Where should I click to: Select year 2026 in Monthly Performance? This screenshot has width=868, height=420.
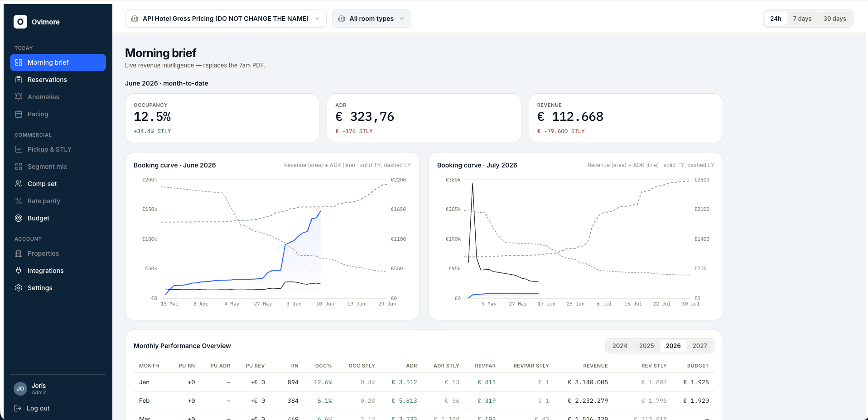click(673, 346)
